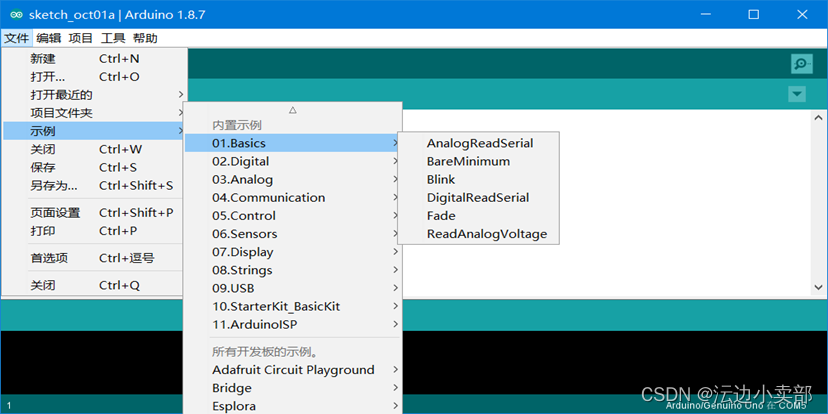Expand the 02.Digital examples submenu

293,161
